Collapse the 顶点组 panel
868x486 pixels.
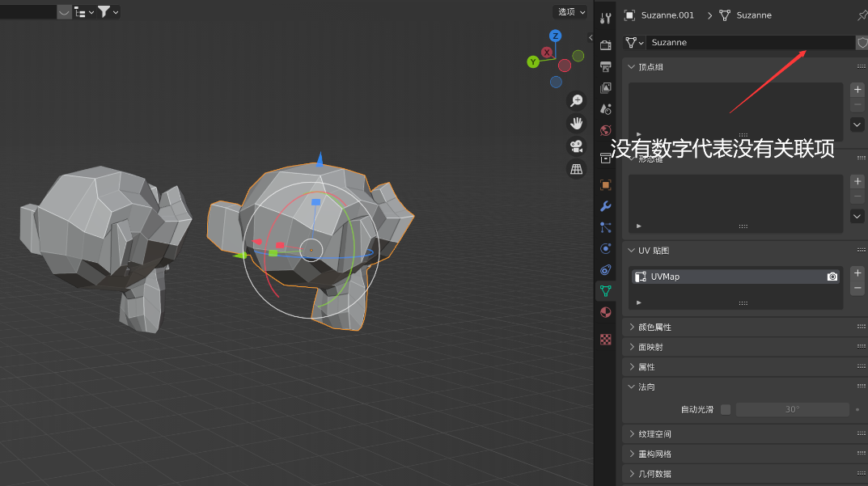point(631,67)
